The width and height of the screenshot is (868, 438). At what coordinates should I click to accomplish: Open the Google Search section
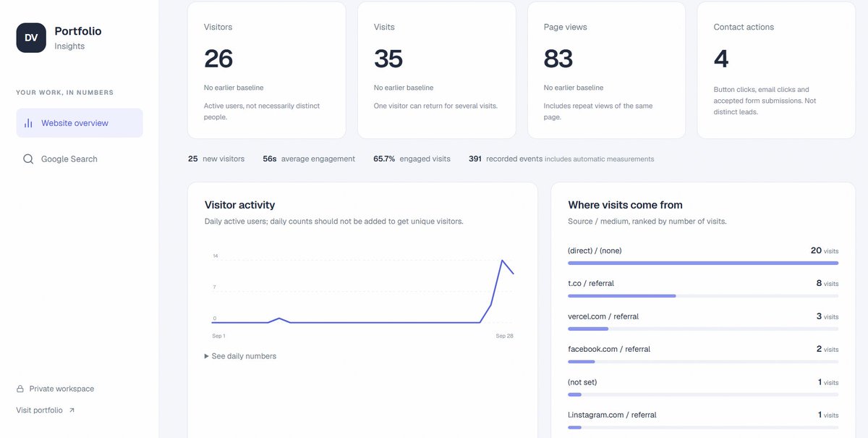[80, 159]
